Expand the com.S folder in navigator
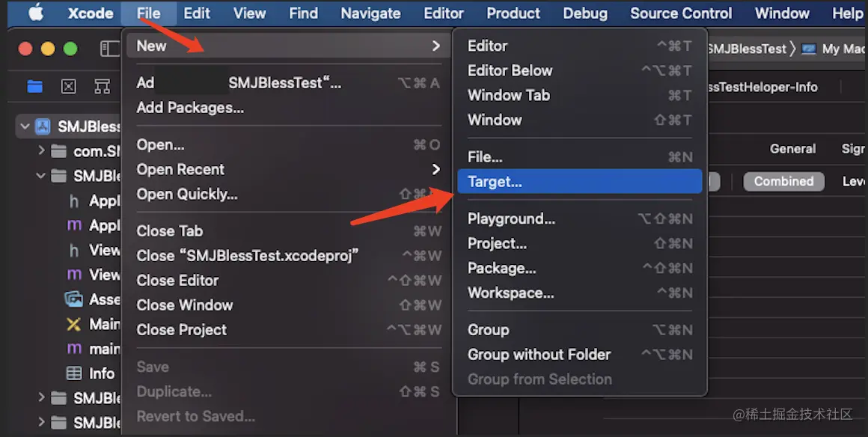The image size is (868, 437). [x=41, y=150]
